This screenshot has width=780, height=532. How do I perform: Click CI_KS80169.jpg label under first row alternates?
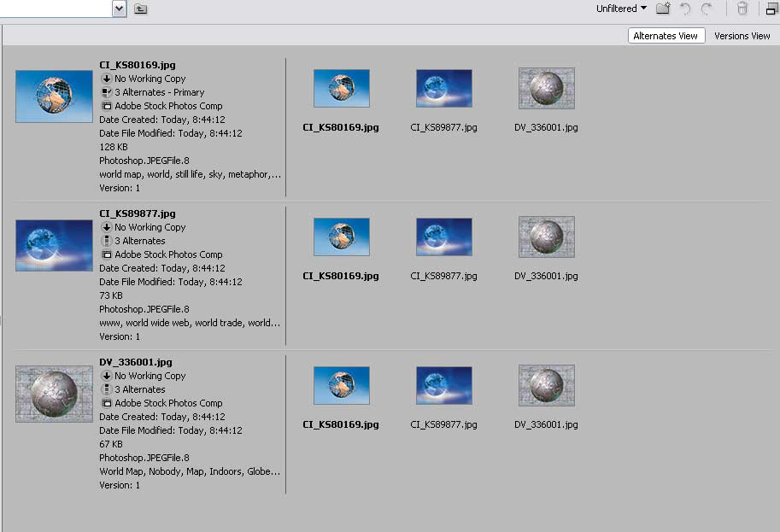341,127
